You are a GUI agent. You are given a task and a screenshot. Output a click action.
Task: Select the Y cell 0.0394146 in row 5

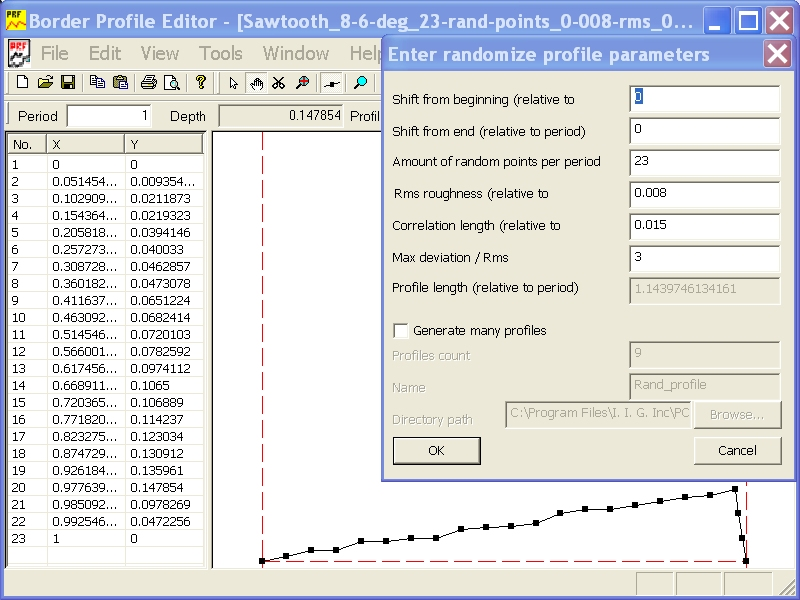coord(164,233)
